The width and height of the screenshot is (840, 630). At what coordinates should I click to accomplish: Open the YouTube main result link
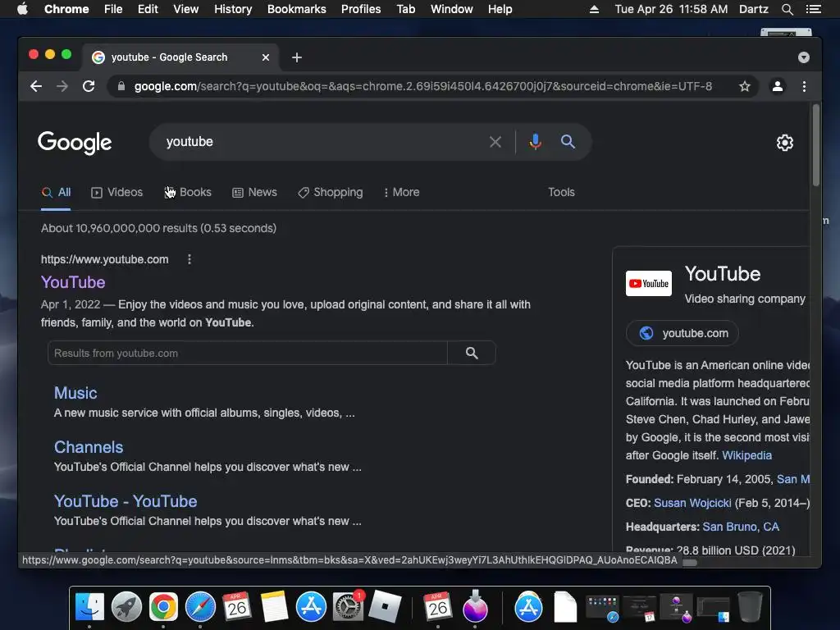[x=73, y=282]
